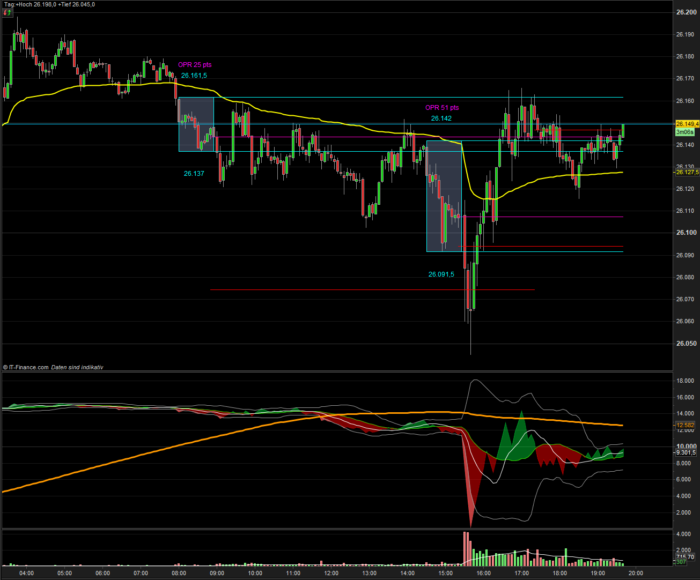Click price axis value 26.190

(x=686, y=34)
